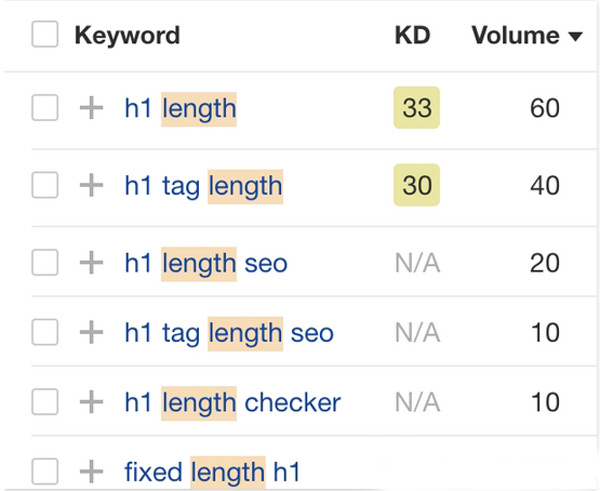
Task: Toggle the select-all checkbox in header
Action: [45, 35]
